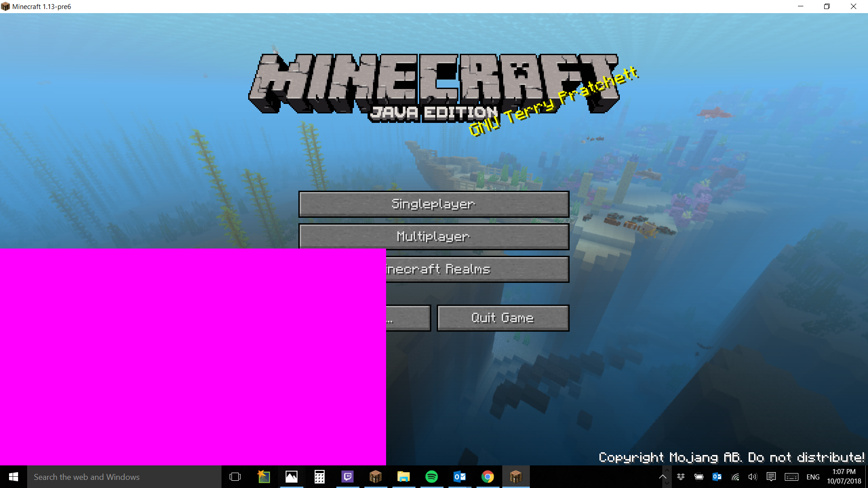The image size is (868, 488).
Task: Open the Windows Start menu
Action: tap(14, 477)
